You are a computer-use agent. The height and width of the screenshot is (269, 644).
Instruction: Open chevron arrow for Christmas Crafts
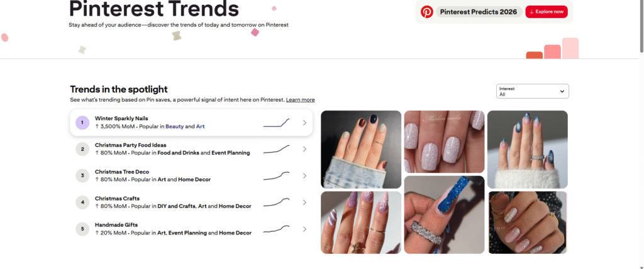304,202
